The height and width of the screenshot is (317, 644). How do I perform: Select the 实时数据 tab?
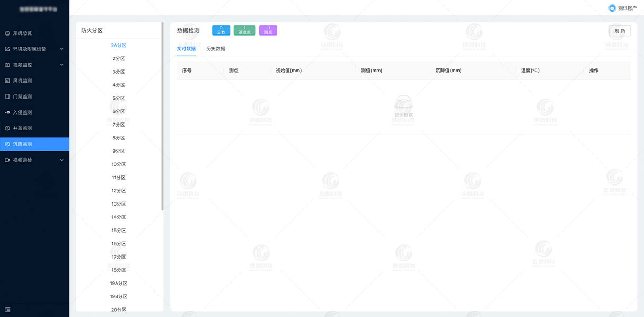pyautogui.click(x=187, y=48)
